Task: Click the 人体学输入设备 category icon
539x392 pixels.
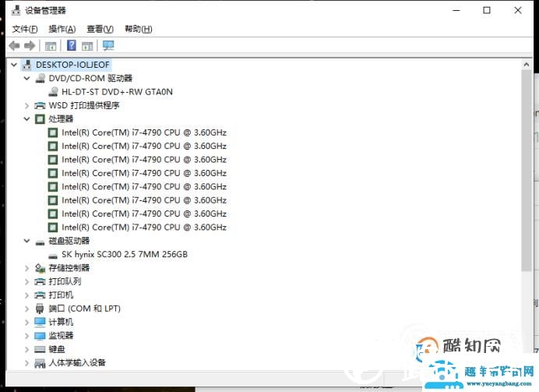Action: coord(40,362)
